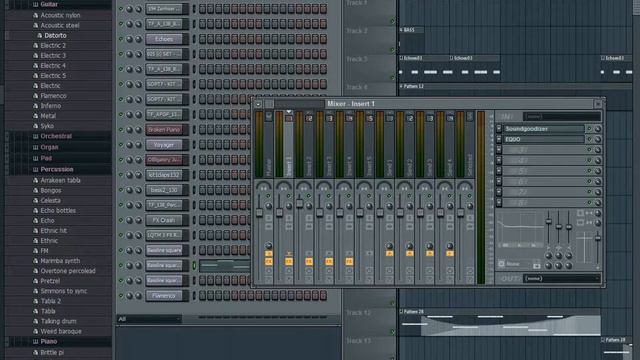This screenshot has height=360, width=640.
Task: Click the Send 1 send level knob
Action: tap(389, 246)
